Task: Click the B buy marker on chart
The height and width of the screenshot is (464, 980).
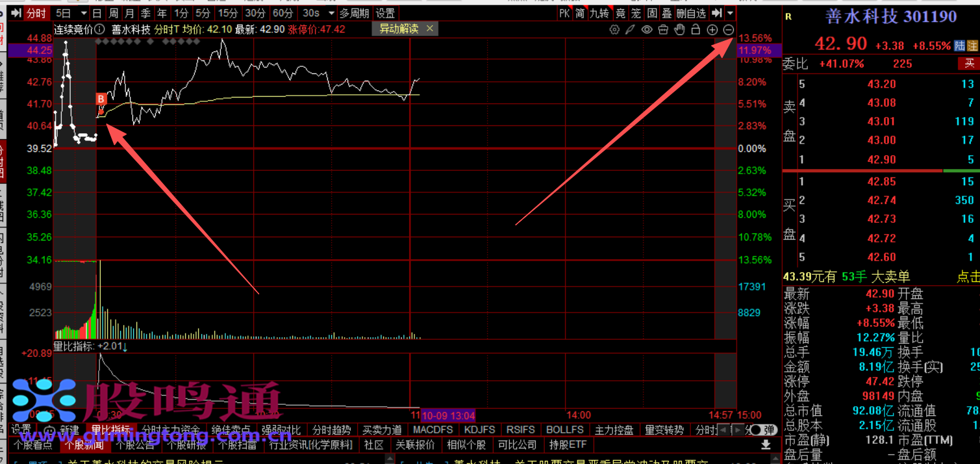Action: [x=101, y=99]
